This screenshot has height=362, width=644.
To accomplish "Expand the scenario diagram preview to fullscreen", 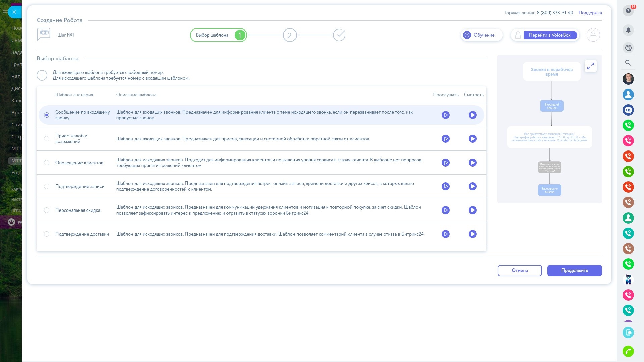I will point(590,66).
